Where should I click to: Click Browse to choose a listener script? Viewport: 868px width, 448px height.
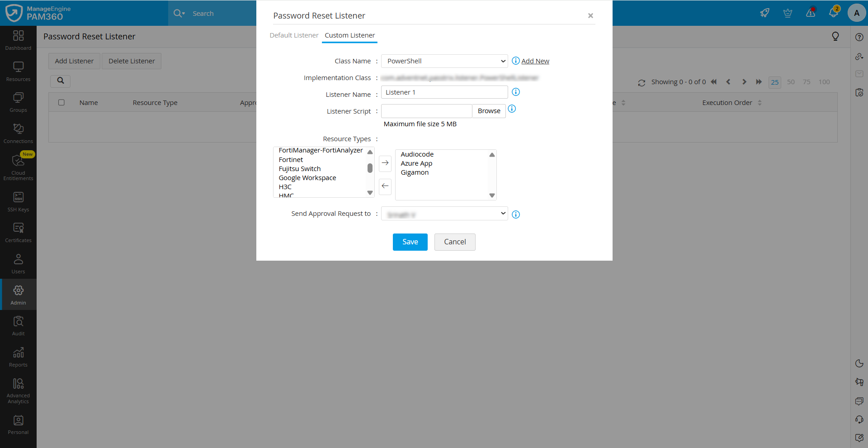tap(489, 111)
